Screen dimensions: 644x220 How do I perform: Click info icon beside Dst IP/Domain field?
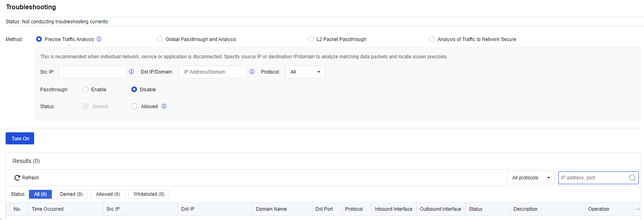click(x=252, y=72)
